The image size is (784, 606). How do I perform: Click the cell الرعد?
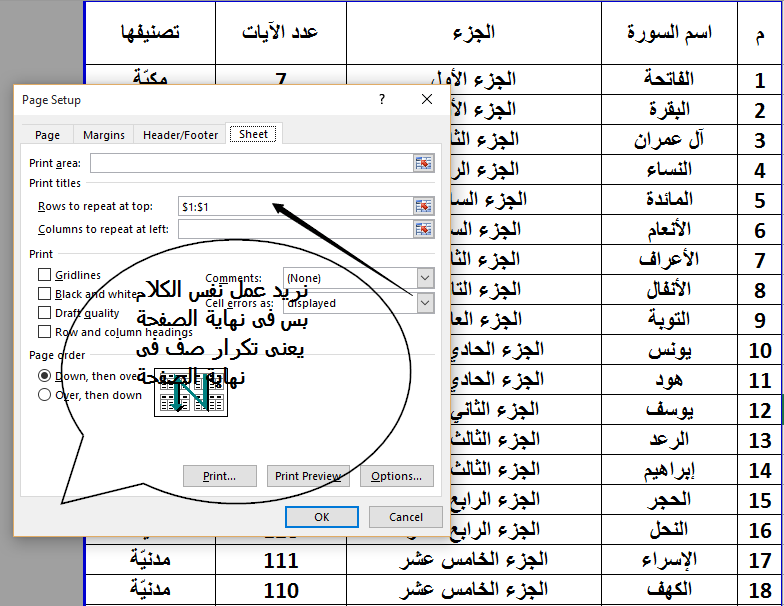(670, 440)
